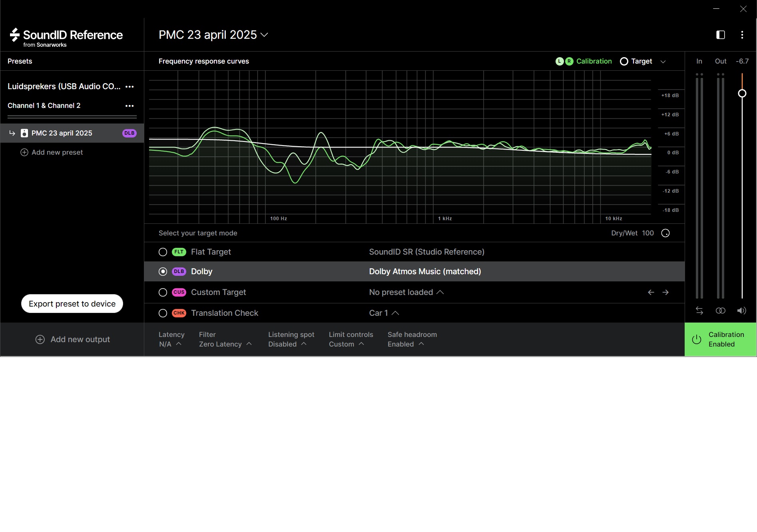Toggle the Target curve visibility
Screen dimensions: 757x532
pos(624,62)
